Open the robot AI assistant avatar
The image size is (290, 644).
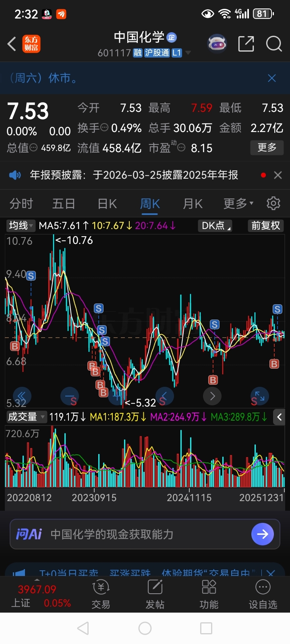(x=217, y=43)
